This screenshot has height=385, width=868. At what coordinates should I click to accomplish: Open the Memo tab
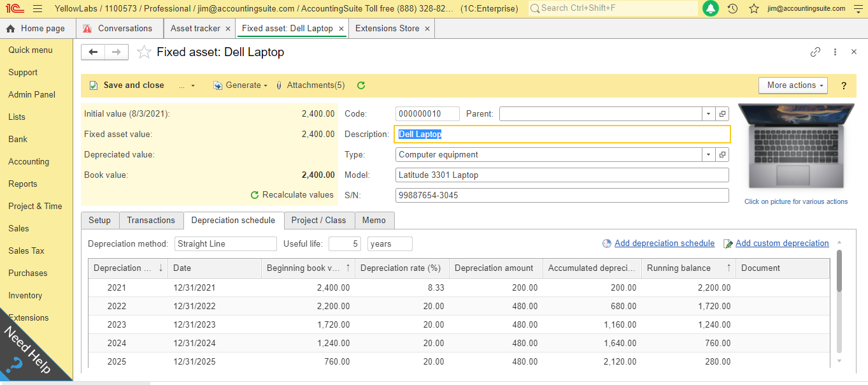pyautogui.click(x=374, y=221)
